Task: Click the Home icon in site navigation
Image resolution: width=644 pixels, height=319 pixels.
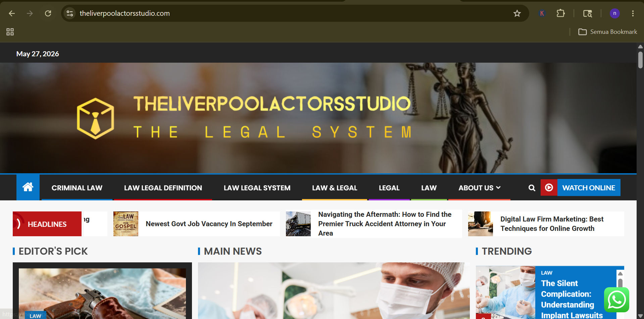Action: pos(28,187)
